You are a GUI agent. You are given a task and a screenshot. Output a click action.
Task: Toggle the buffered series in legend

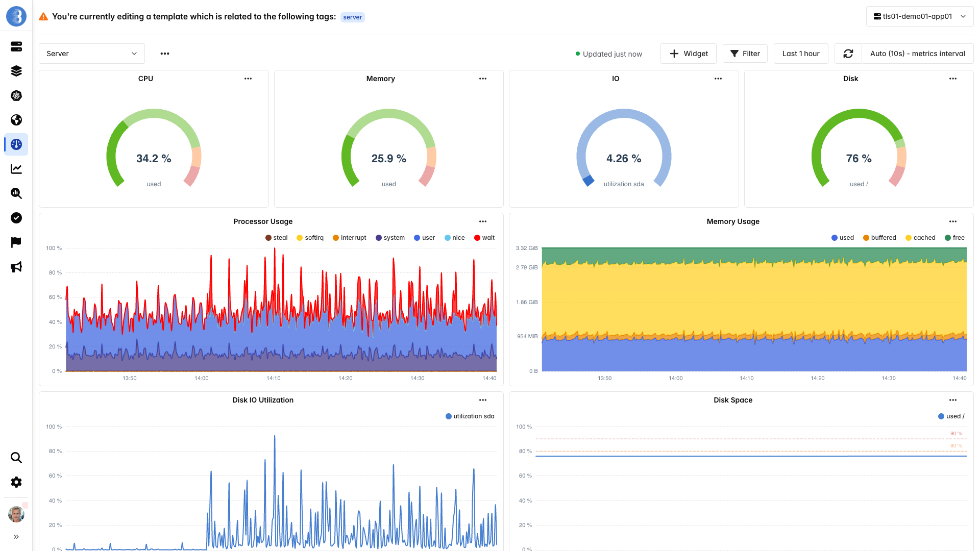pyautogui.click(x=879, y=238)
